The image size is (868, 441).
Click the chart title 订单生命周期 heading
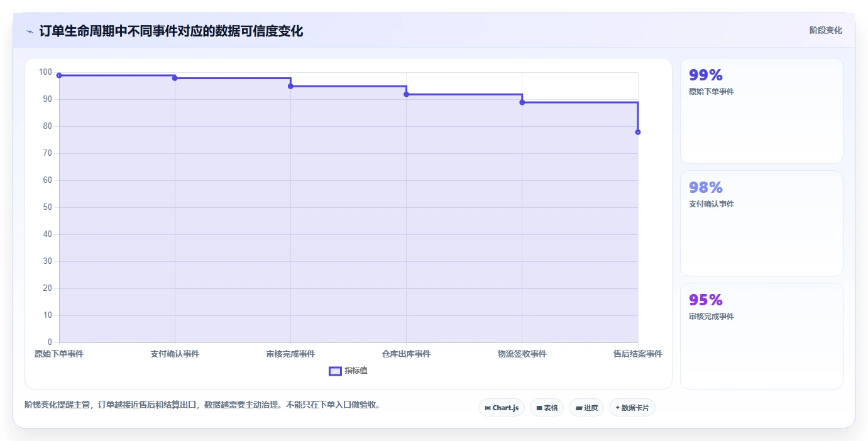pyautogui.click(x=171, y=31)
